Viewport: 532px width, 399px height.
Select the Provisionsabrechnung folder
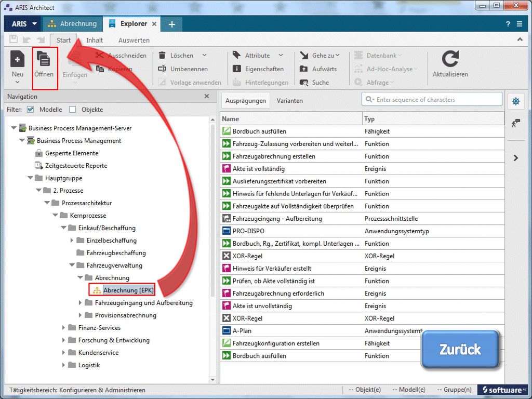[126, 315]
